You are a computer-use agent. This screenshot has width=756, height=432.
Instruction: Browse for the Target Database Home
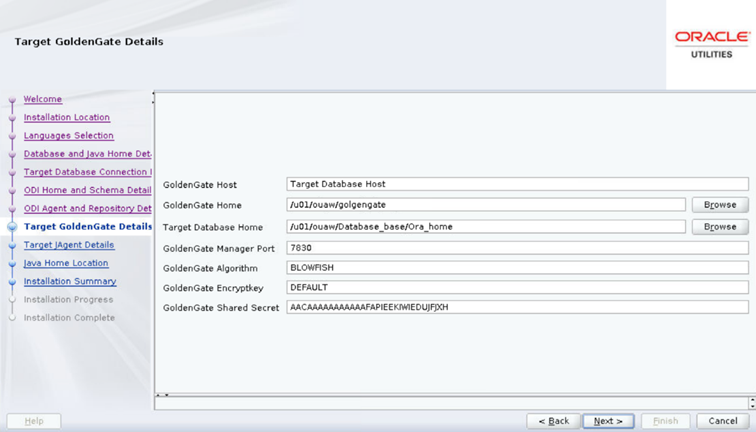[x=720, y=227]
